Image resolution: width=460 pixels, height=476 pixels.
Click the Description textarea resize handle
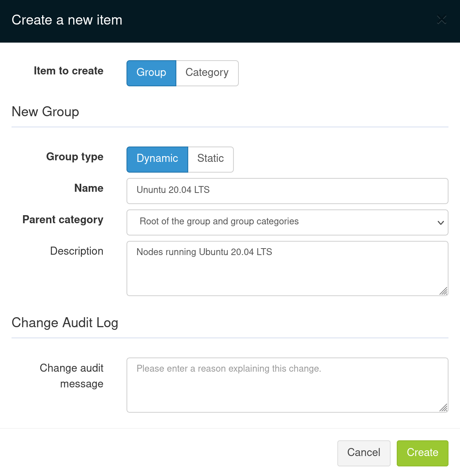pyautogui.click(x=444, y=292)
